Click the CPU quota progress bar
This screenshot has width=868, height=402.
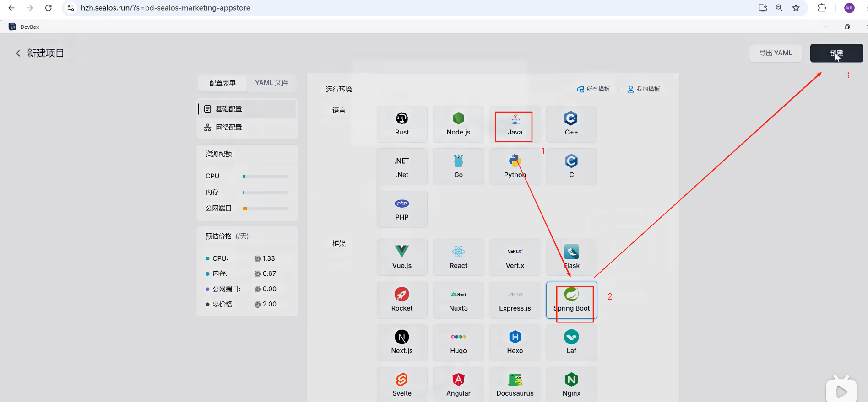[x=266, y=176]
